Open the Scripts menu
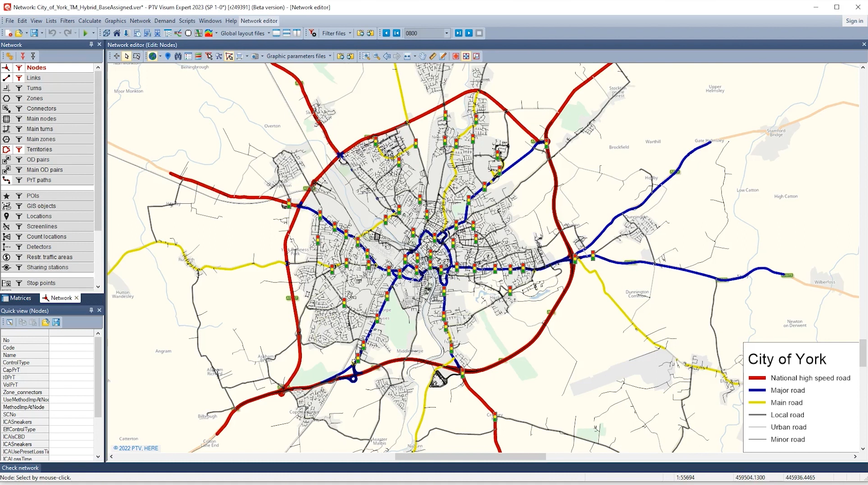 (x=187, y=21)
